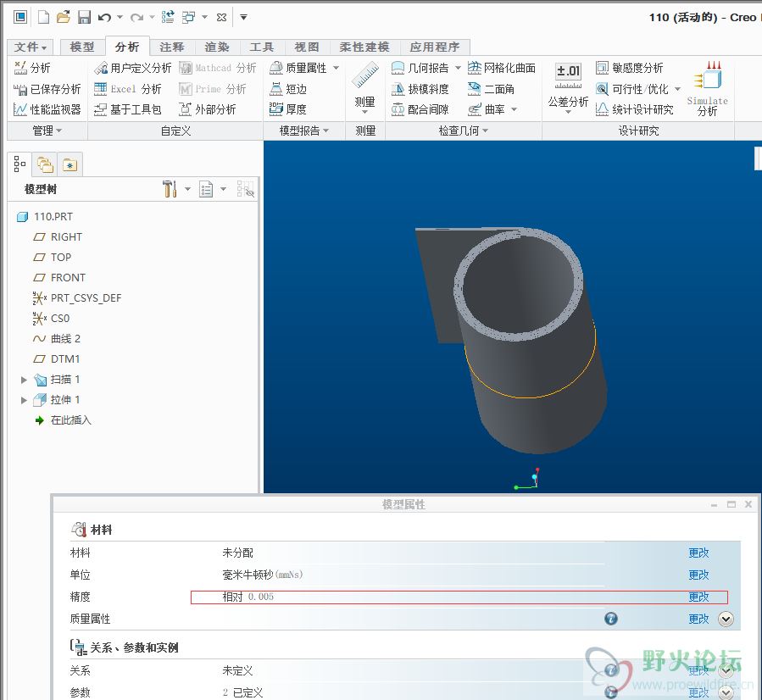
Task: Expand the 可行性/优化 dropdown arrow
Action: (x=678, y=89)
